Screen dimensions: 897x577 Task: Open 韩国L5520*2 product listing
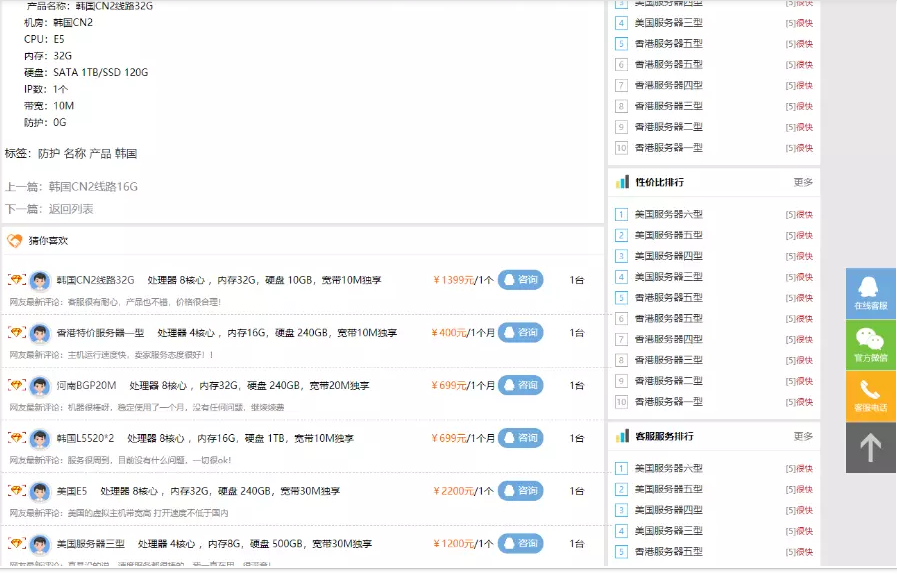click(85, 438)
